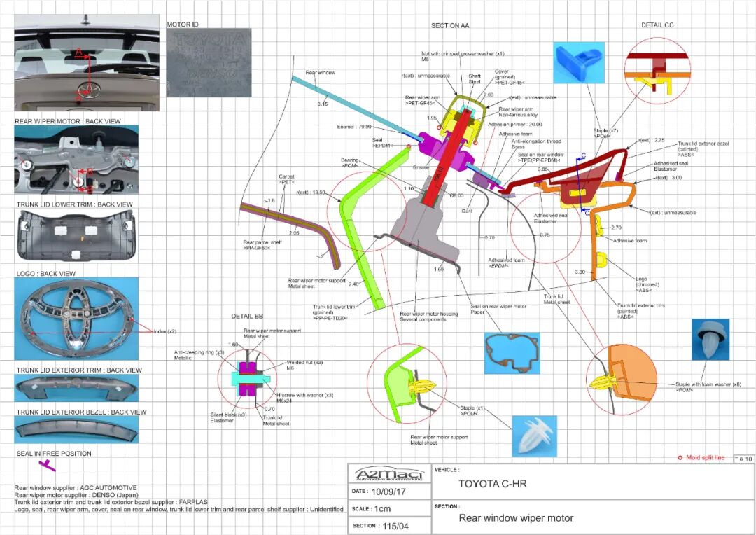Click the section number '115/04'
Screen dimensions: 756x535
click(395, 527)
